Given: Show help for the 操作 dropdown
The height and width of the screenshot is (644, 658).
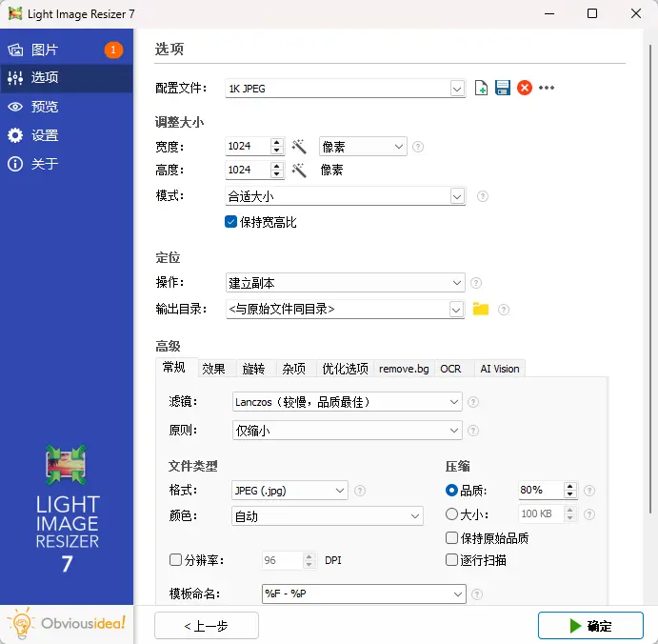Looking at the screenshot, I should (x=476, y=283).
